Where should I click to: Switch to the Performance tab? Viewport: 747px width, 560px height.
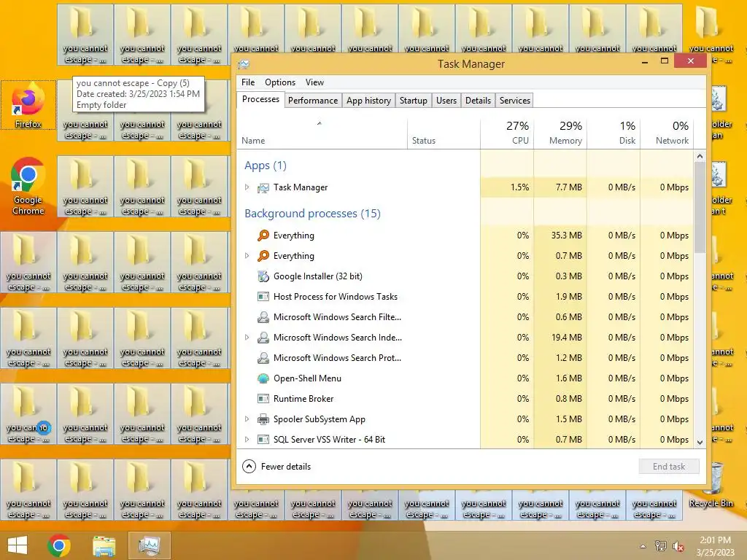click(313, 101)
